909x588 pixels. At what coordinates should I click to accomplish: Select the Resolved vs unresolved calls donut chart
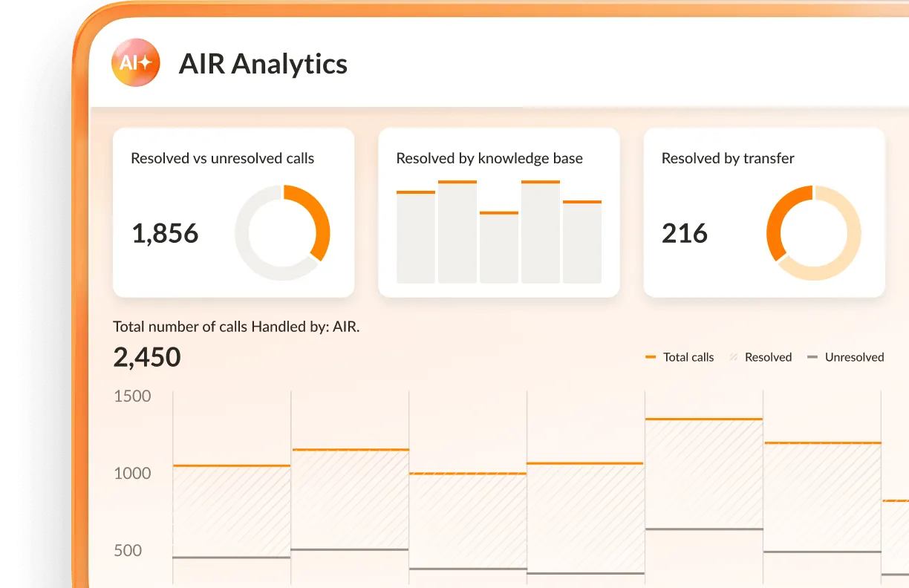click(x=282, y=233)
